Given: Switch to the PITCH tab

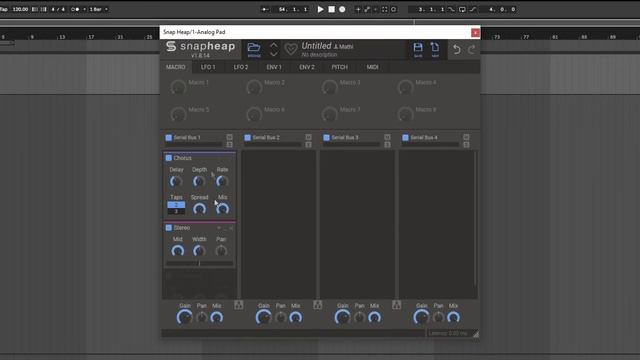Looking at the screenshot, I should (x=340, y=67).
